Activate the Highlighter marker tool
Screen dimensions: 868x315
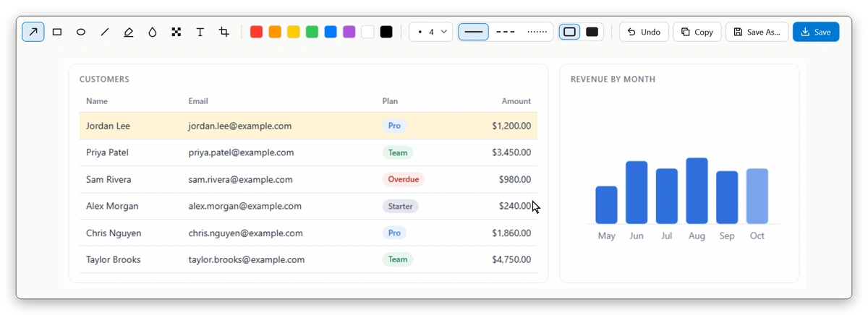[129, 32]
